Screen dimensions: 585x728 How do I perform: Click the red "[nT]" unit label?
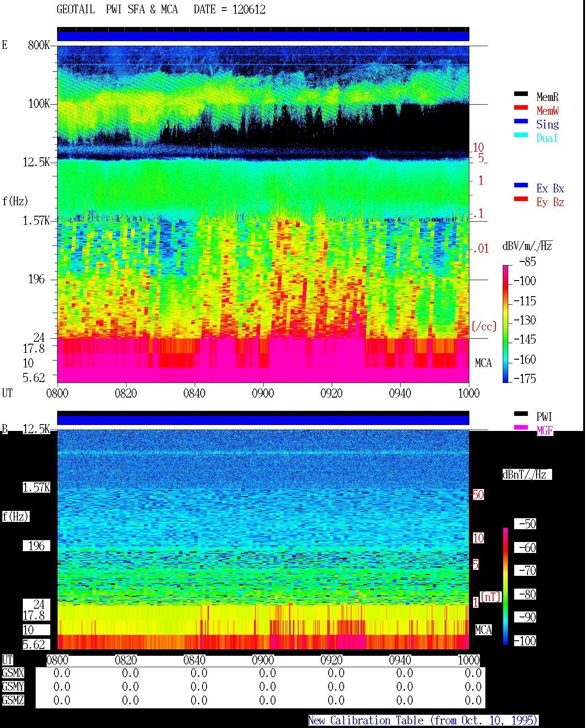pos(491,596)
